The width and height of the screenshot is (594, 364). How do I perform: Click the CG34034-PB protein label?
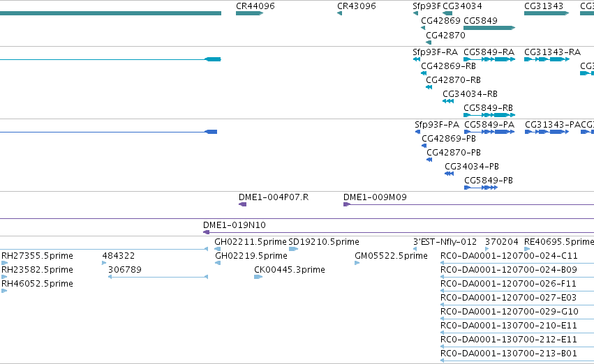click(x=472, y=167)
